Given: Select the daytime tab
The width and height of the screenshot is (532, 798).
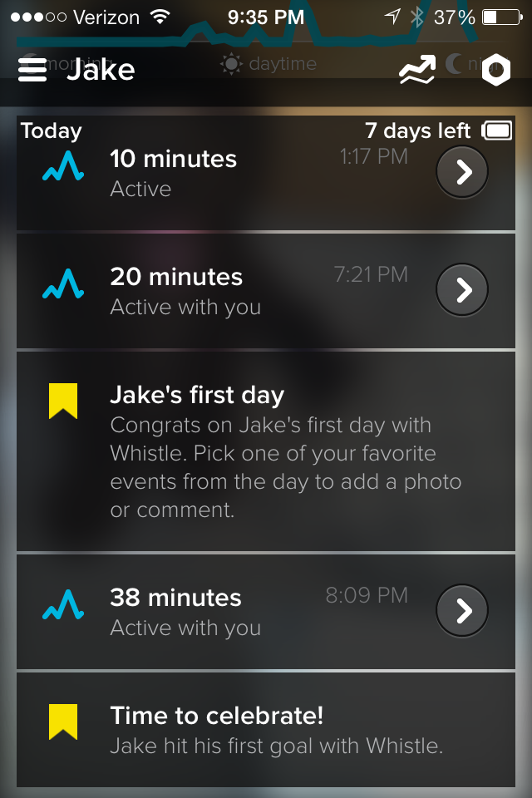Looking at the screenshot, I should 268,64.
